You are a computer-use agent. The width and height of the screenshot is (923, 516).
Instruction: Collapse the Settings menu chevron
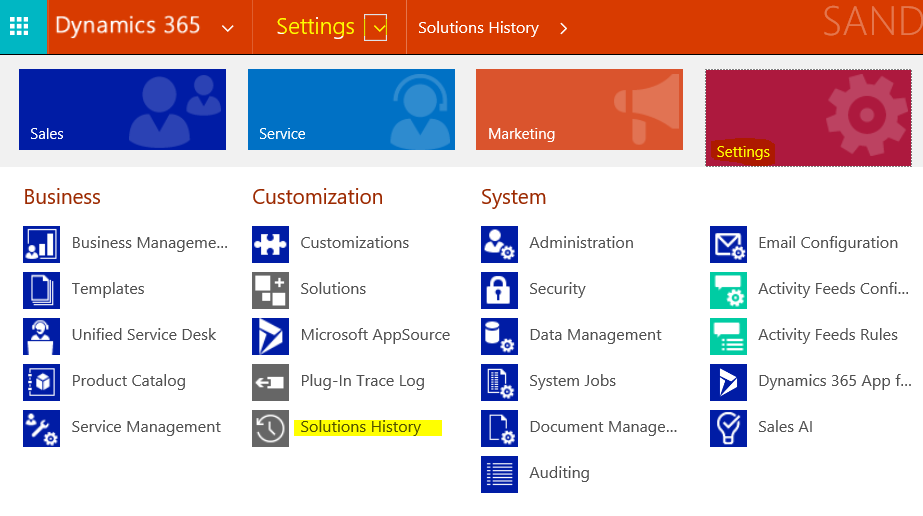click(x=376, y=28)
